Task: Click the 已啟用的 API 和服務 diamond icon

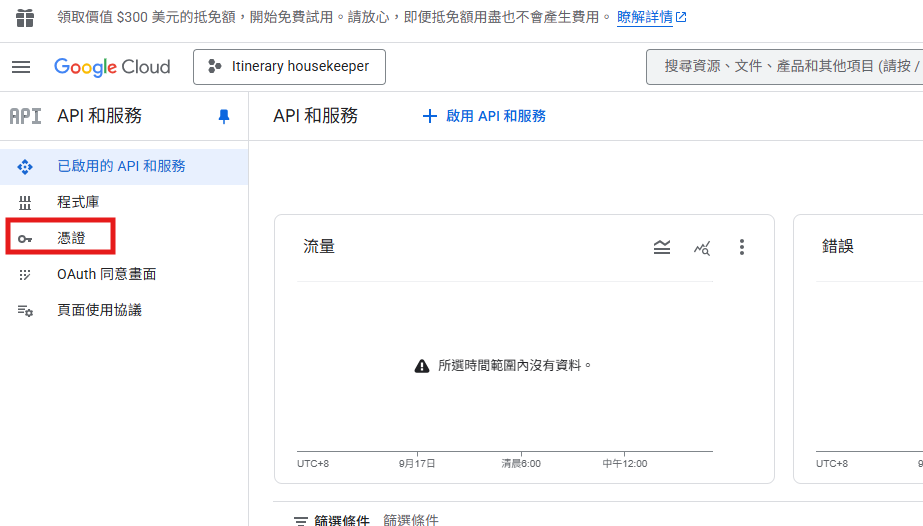Action: [x=25, y=167]
